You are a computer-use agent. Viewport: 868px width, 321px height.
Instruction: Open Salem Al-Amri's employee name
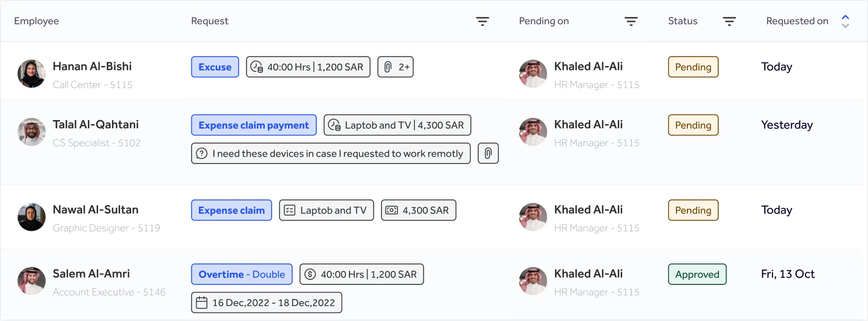pyautogui.click(x=91, y=274)
